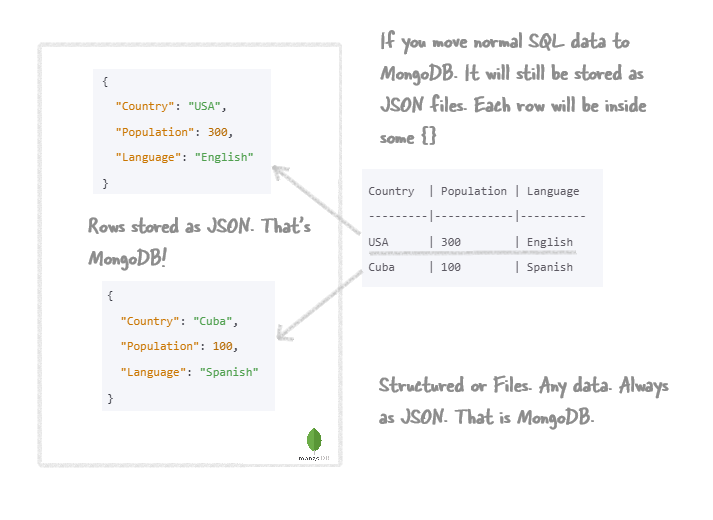This screenshot has height=520, width=713.
Task: Click the "Population" key beside orange 300
Action: point(155,132)
